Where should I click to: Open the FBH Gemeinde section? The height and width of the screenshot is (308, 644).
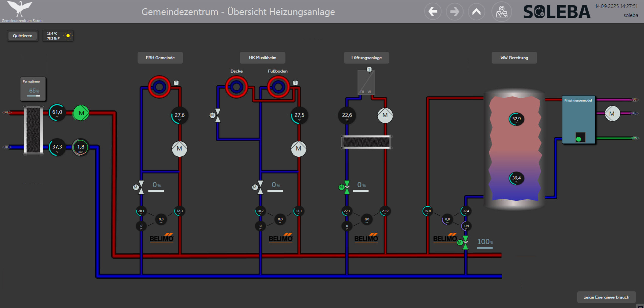click(x=160, y=58)
